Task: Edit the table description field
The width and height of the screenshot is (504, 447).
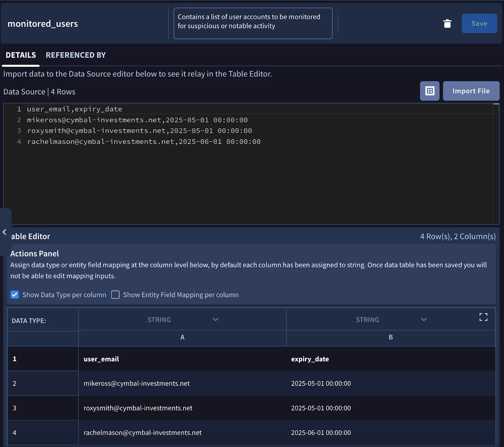Action: pyautogui.click(x=253, y=23)
